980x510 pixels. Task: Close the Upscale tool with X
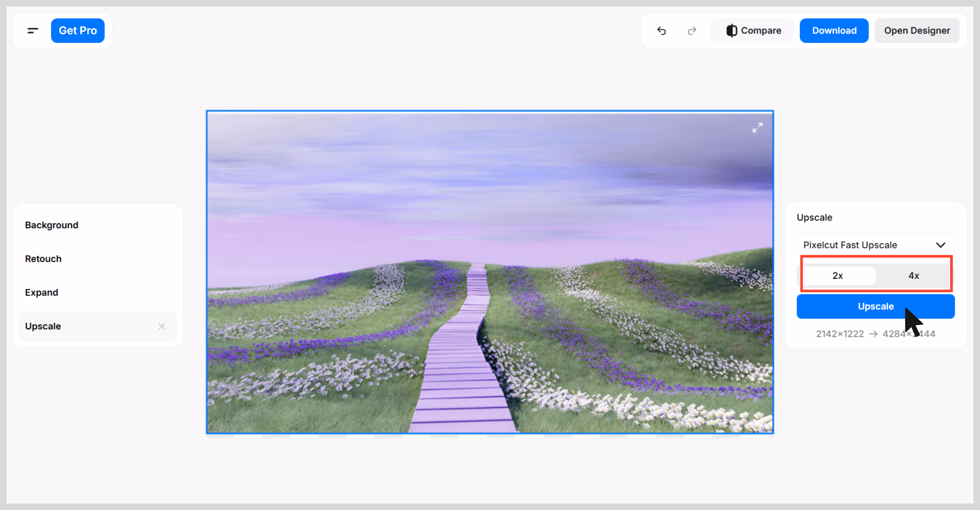[x=162, y=326]
